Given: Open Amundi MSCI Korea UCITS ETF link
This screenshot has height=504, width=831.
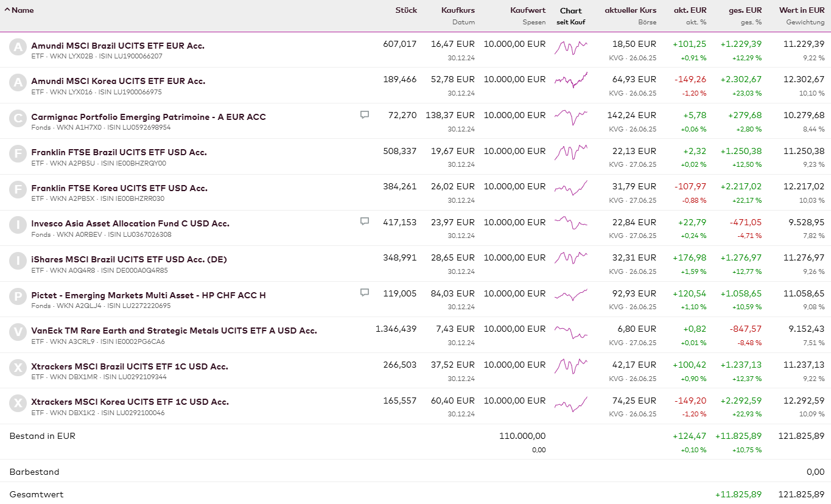Looking at the screenshot, I should point(118,82).
